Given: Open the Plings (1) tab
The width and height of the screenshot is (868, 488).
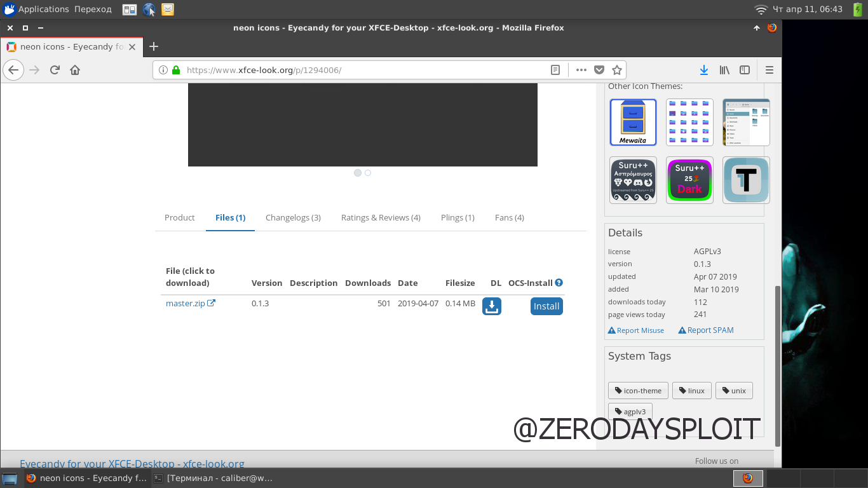Looking at the screenshot, I should tap(458, 217).
